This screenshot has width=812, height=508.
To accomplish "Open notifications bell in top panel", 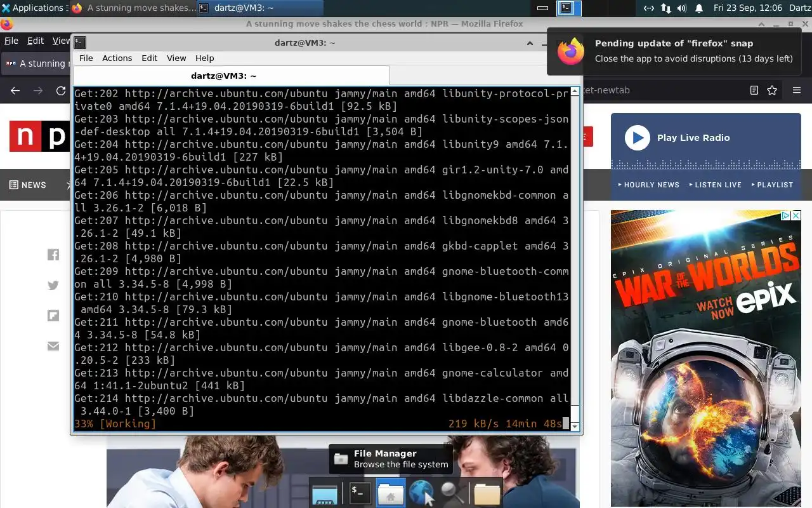I will tap(699, 8).
